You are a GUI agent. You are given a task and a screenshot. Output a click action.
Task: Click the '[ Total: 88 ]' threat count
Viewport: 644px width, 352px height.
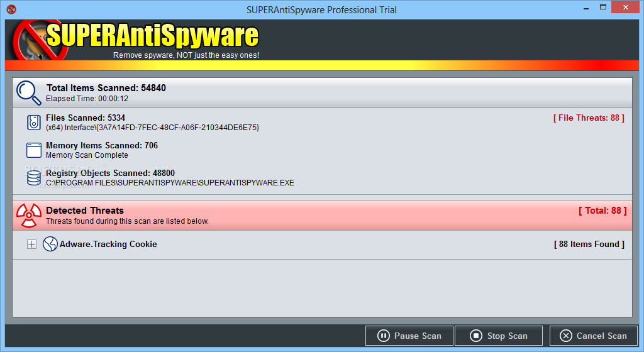pos(602,211)
